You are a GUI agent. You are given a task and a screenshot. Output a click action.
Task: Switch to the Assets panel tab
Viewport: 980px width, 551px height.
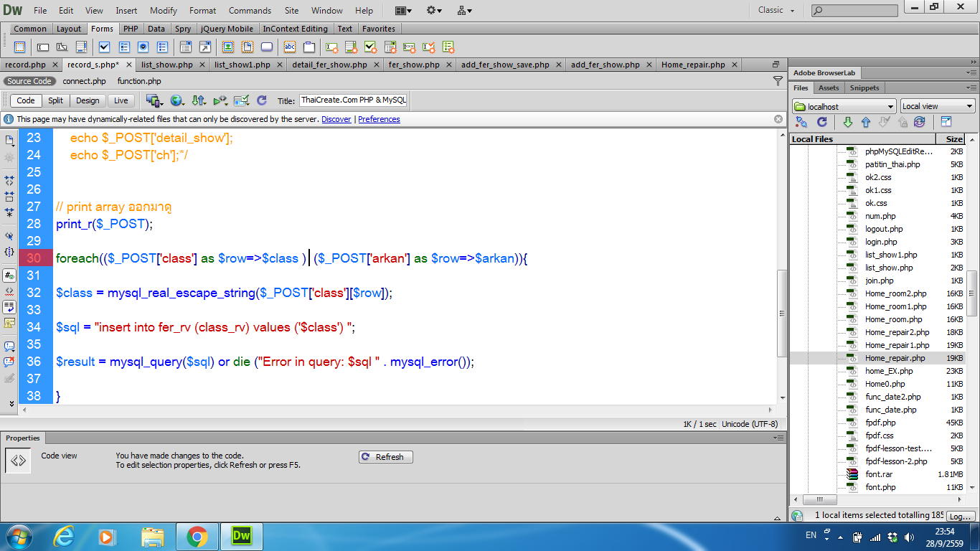coord(829,88)
